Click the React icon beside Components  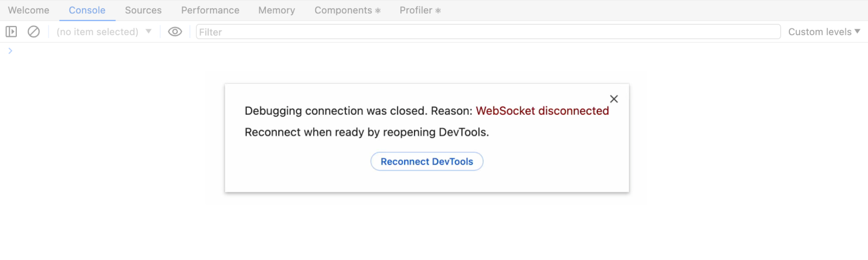click(x=378, y=11)
